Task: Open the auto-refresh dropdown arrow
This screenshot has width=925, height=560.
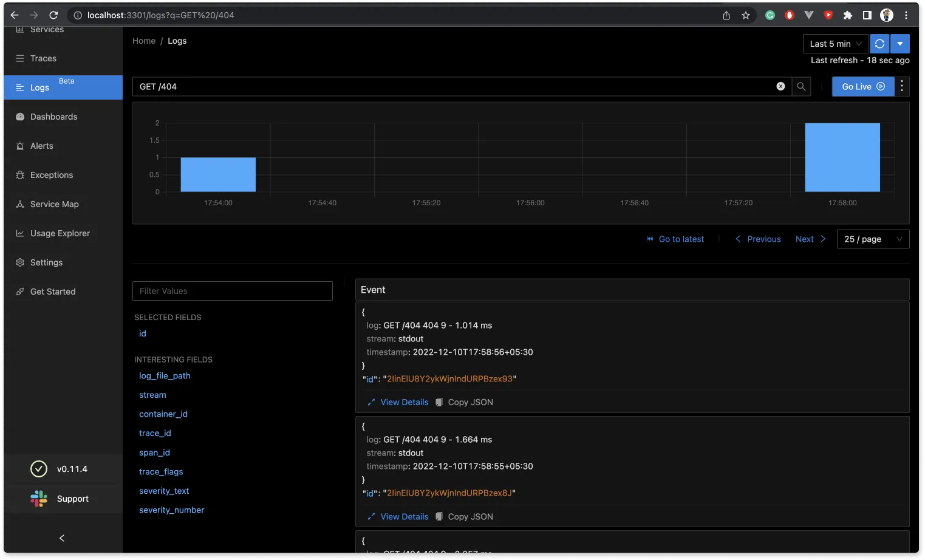Action: tap(900, 44)
